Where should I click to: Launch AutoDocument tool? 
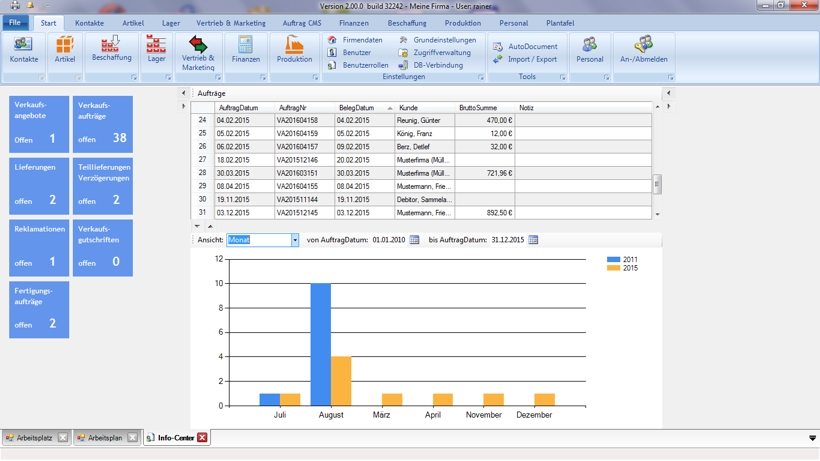(525, 47)
